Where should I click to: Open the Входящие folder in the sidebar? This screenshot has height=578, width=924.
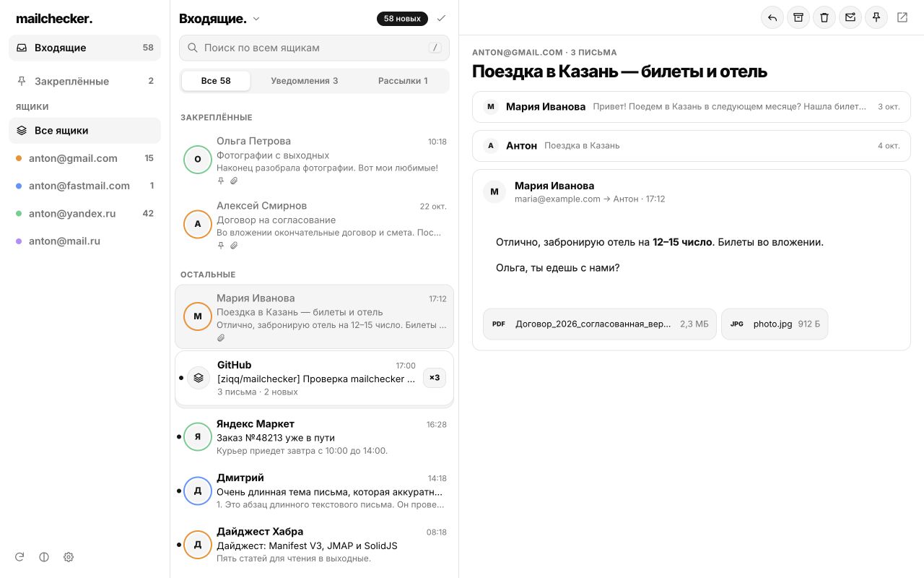tap(84, 48)
